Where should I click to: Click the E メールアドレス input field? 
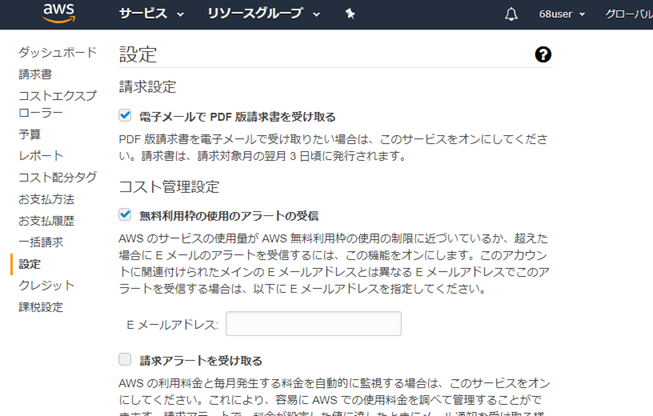pyautogui.click(x=314, y=324)
